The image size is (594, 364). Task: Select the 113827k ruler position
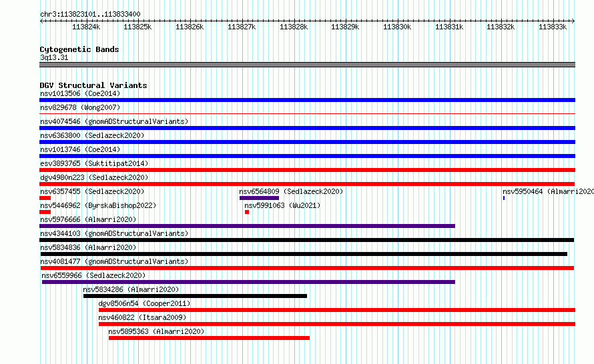(x=242, y=27)
